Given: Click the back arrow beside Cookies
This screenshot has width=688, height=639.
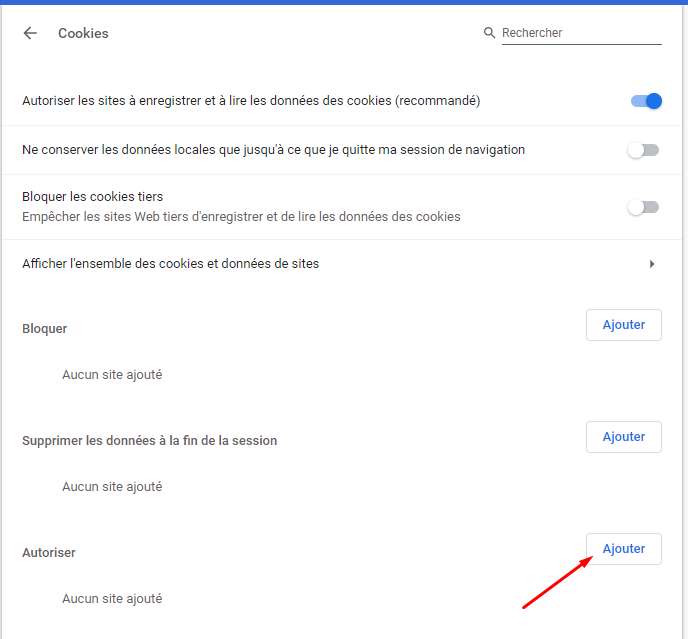Looking at the screenshot, I should [x=30, y=33].
